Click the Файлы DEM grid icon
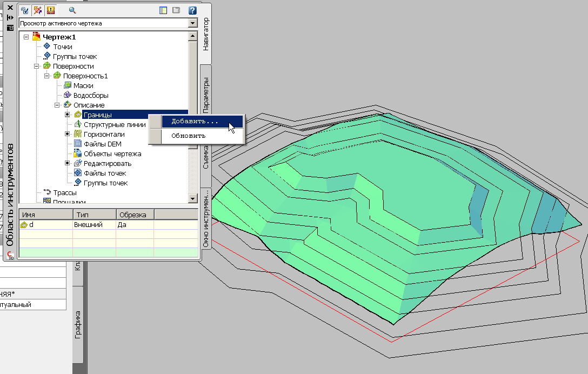This screenshot has width=588, height=374. click(x=78, y=144)
